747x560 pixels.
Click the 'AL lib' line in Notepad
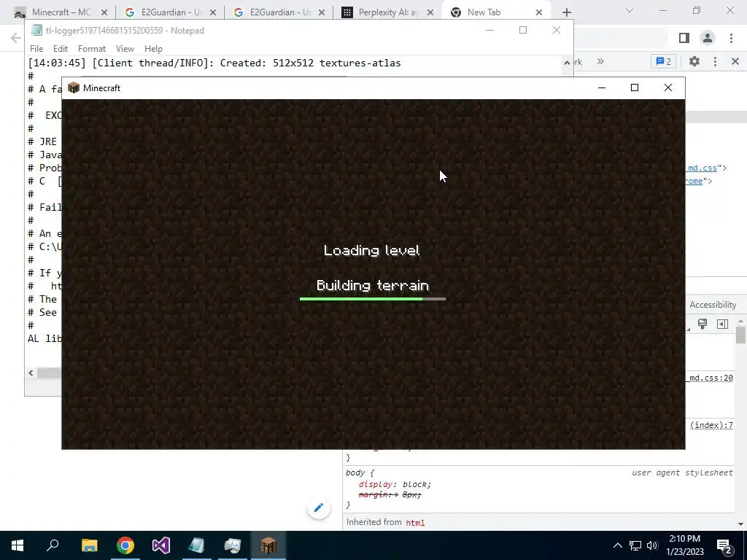tap(44, 338)
